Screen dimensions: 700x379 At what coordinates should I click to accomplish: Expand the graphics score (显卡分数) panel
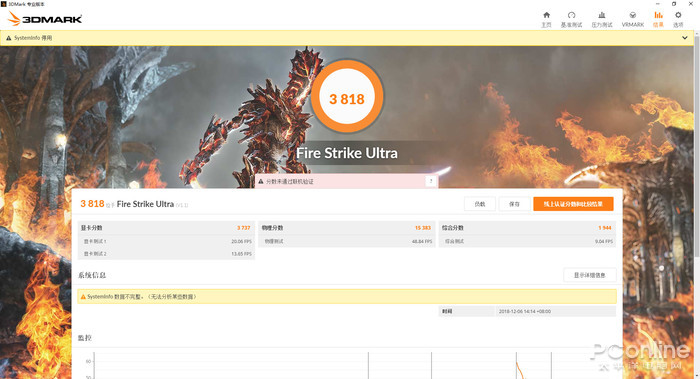click(x=166, y=228)
